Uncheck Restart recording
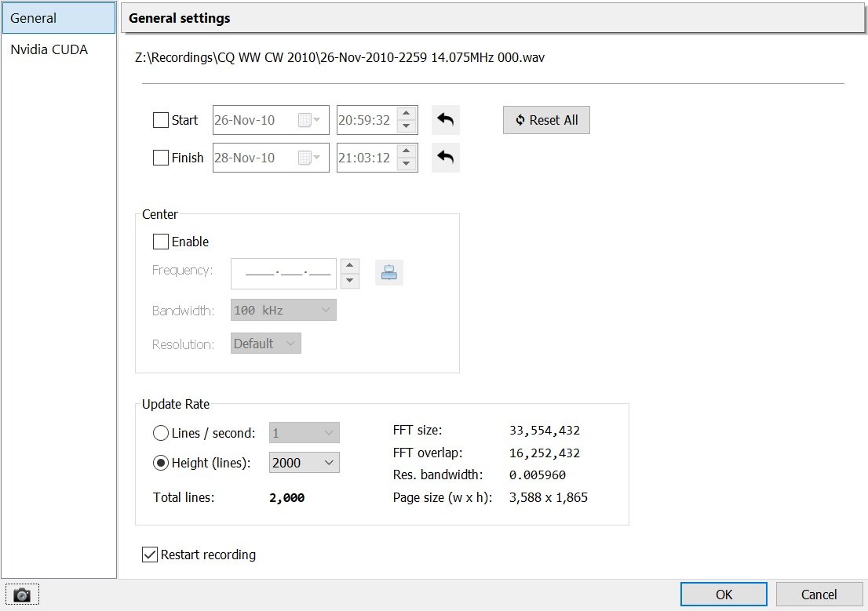This screenshot has height=611, width=868. 149,555
